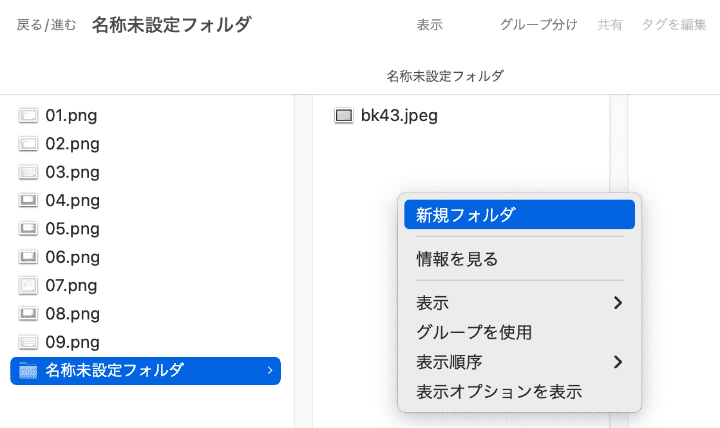Expand the 表示順序 submenu arrow
This screenshot has height=428, width=720.
click(x=618, y=361)
